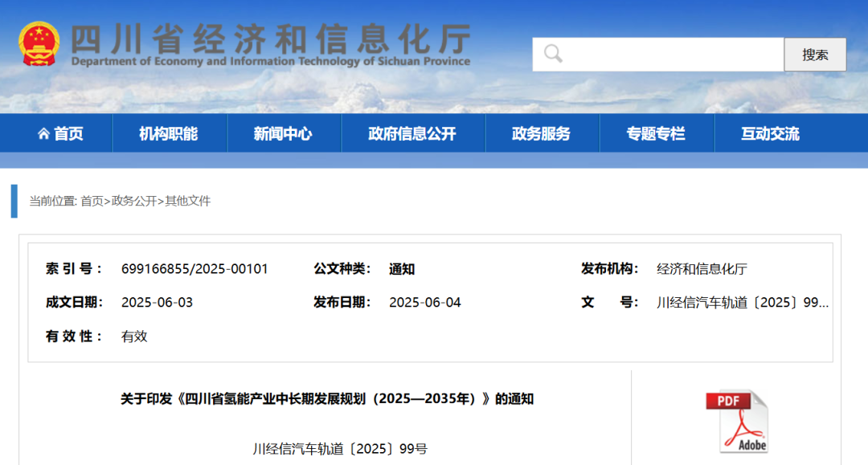Click the 公文种类 field label
Viewport: 868px width, 465px height.
pos(342,269)
